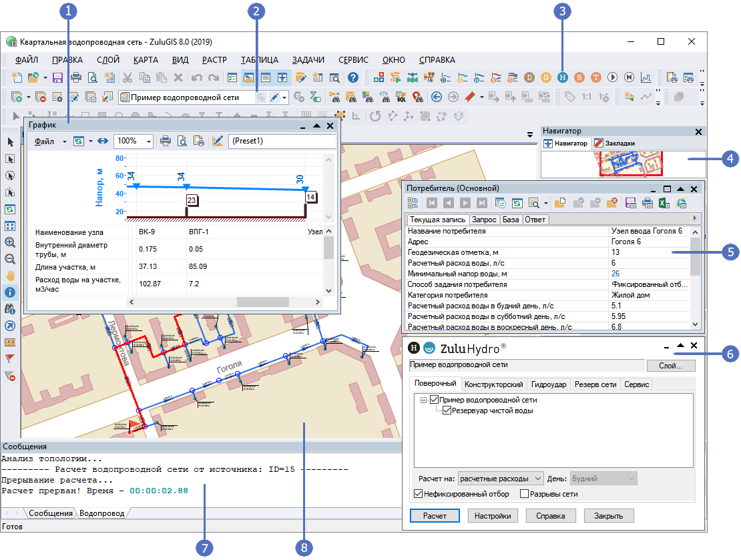
Task: Click the Save icon in main toolbar
Action: 57,77
